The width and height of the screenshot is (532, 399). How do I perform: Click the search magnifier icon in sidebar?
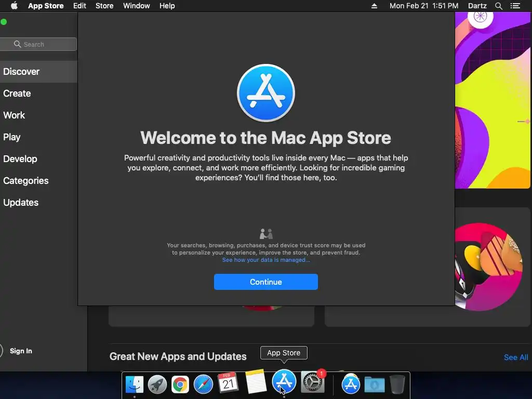(x=17, y=44)
